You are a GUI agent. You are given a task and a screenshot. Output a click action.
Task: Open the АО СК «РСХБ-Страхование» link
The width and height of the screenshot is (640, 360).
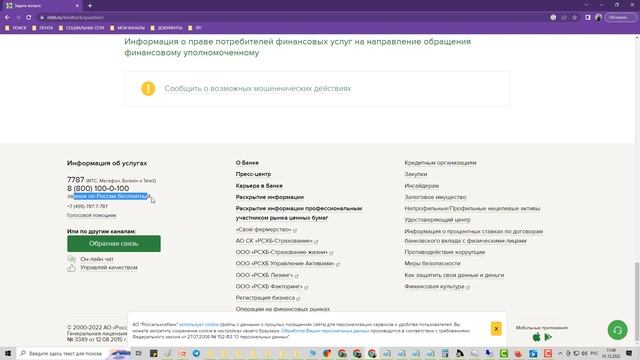277,241
